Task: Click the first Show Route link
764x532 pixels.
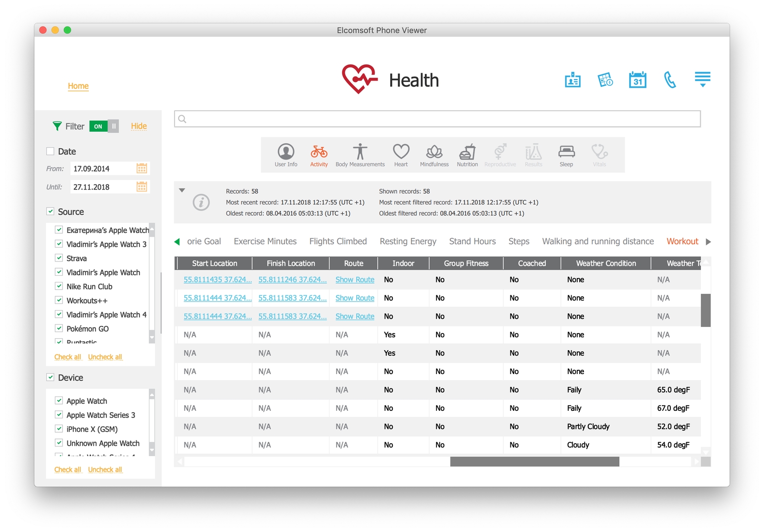Action: click(355, 280)
